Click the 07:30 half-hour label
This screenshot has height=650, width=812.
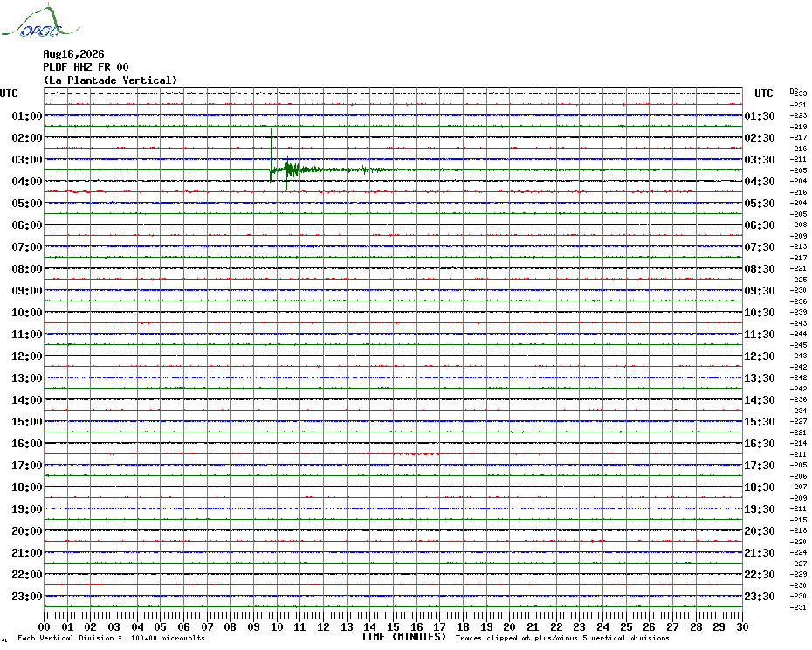(x=760, y=246)
